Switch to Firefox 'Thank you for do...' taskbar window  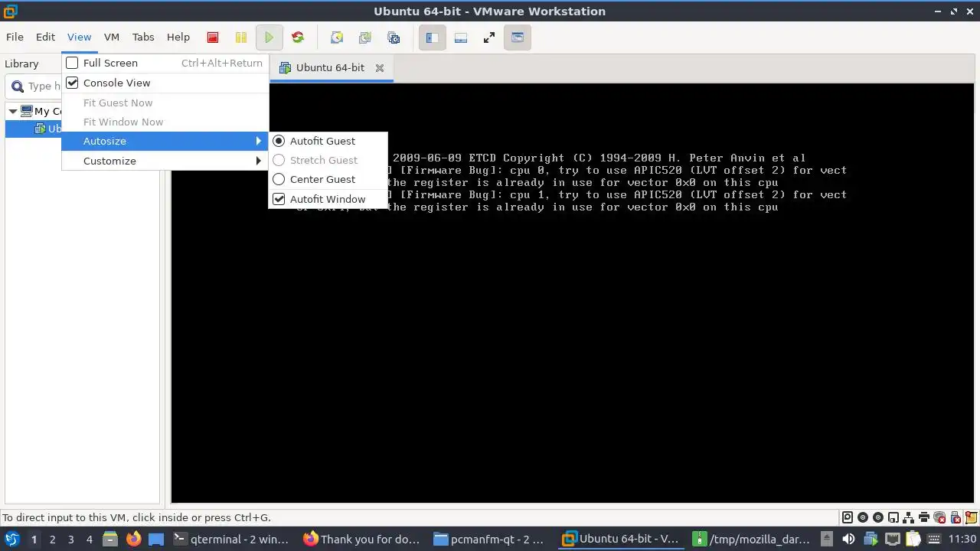tap(362, 539)
